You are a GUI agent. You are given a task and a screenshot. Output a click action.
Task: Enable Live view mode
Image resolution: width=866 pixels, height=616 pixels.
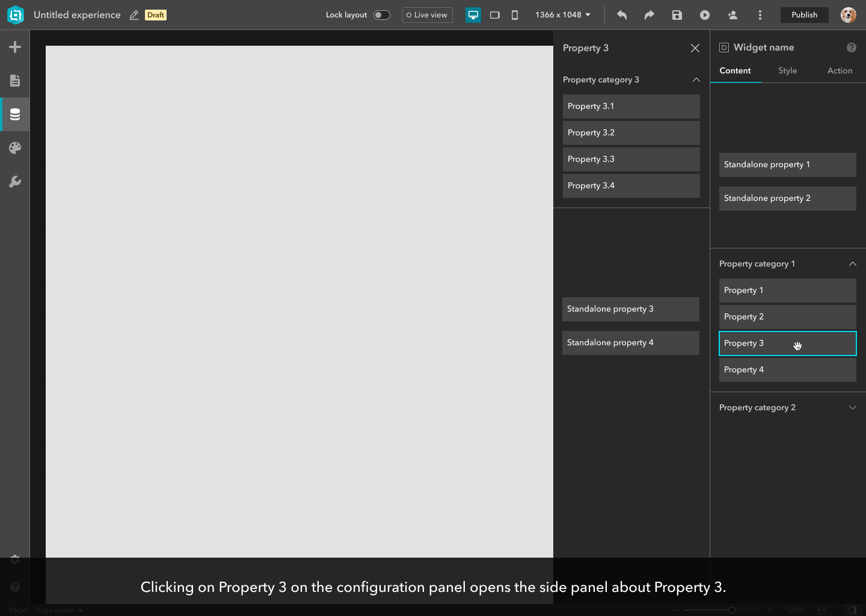427,14
